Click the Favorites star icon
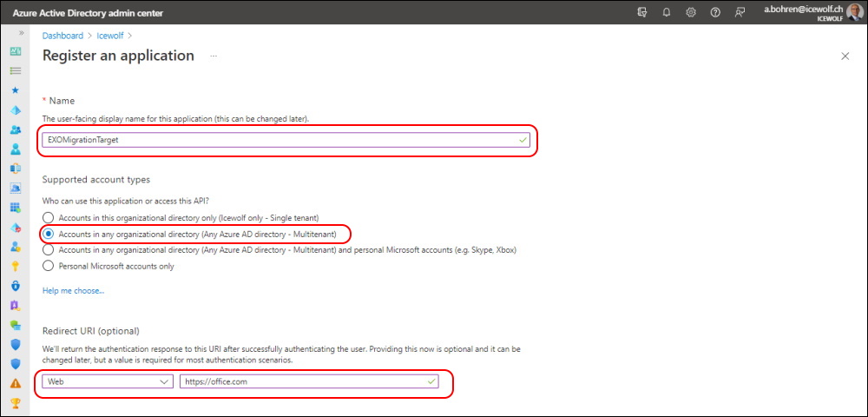The width and height of the screenshot is (868, 417). (x=16, y=89)
